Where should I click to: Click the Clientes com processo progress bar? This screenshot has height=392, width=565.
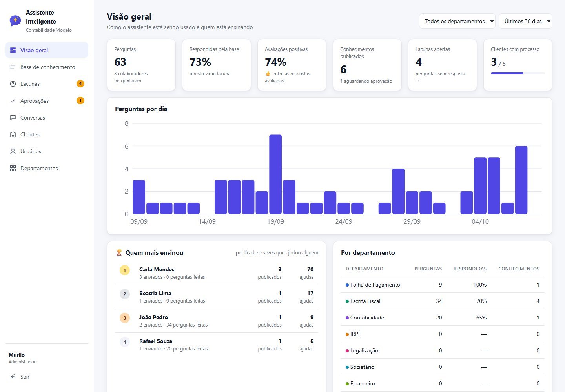[x=518, y=73]
